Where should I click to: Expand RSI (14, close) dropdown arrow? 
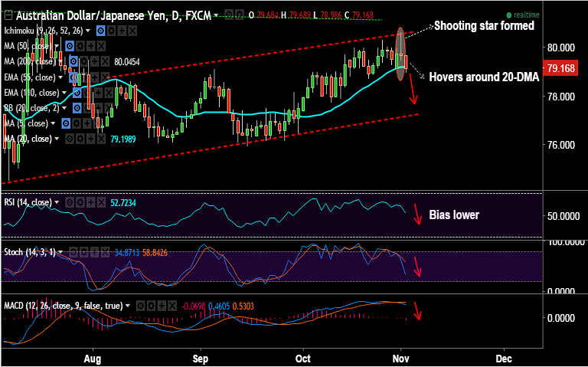point(57,202)
